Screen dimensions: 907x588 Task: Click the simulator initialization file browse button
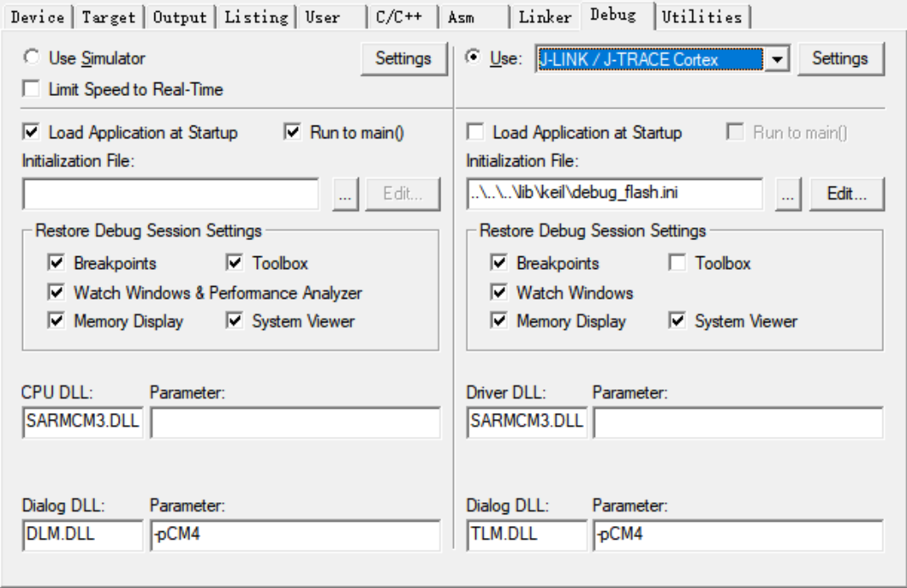click(x=343, y=193)
